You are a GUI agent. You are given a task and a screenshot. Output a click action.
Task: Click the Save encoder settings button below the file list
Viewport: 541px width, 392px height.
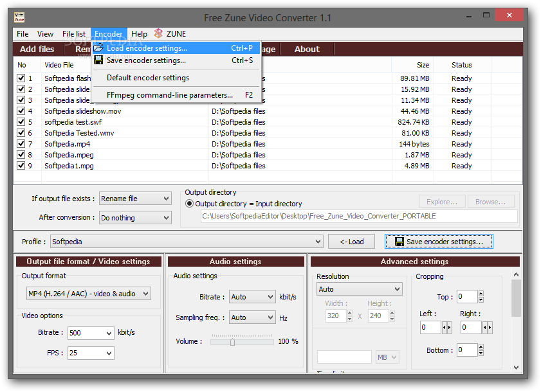439,242
